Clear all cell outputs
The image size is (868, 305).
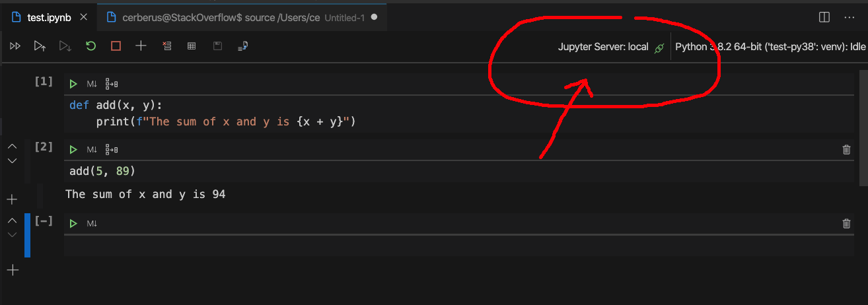coord(166,46)
